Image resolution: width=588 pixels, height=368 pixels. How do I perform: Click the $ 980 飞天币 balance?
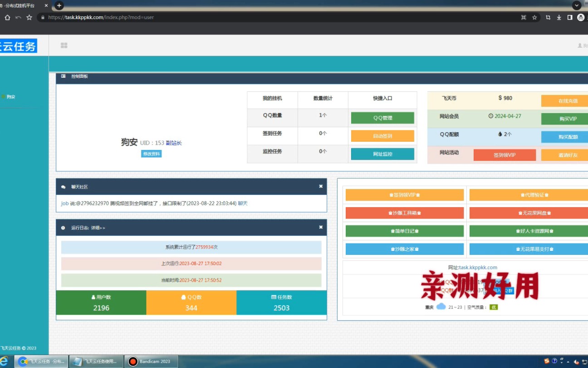505,98
